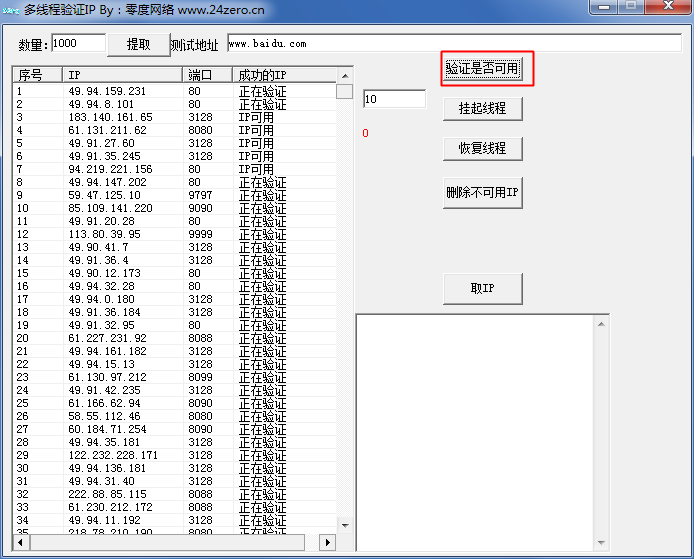This screenshot has height=559, width=694.
Task: Sort by the 成功的IP column header
Action: click(x=284, y=75)
